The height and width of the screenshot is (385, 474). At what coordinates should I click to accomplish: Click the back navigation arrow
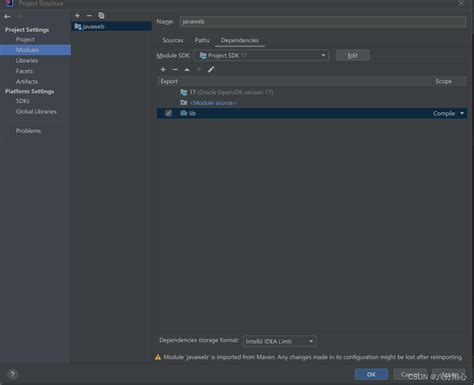coord(7,16)
